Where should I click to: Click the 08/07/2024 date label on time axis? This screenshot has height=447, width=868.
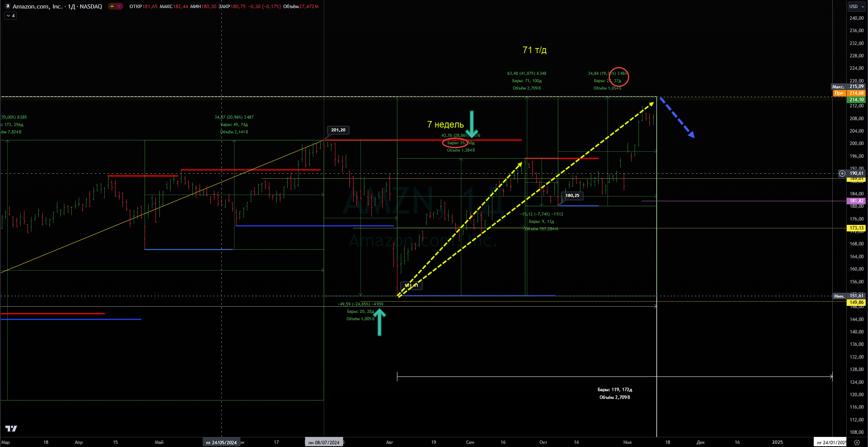point(324,442)
